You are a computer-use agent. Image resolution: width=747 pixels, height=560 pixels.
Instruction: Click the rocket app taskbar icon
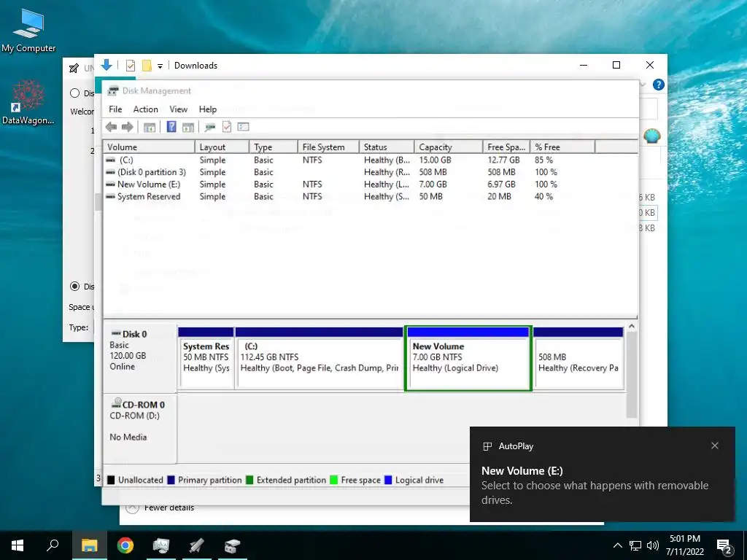(x=197, y=545)
